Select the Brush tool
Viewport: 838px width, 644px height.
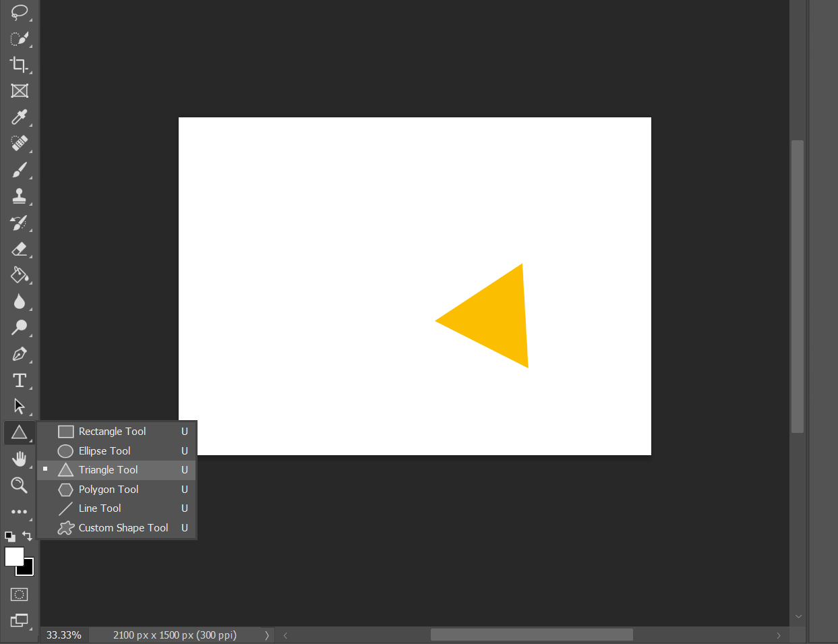[x=20, y=170]
